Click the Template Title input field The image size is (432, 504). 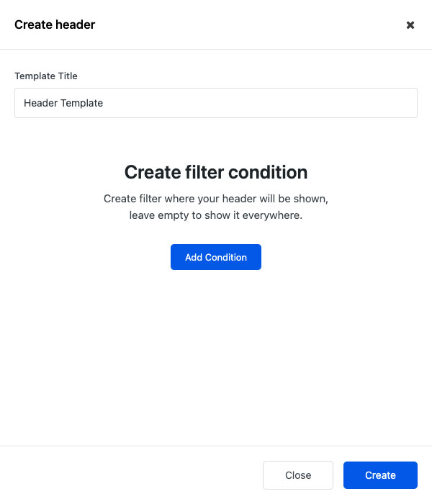pos(216,103)
